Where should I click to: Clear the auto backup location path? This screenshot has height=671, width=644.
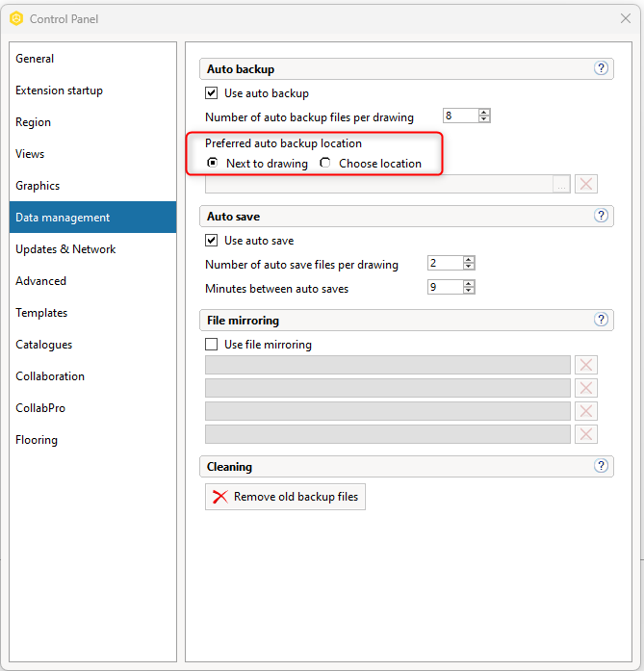(586, 184)
